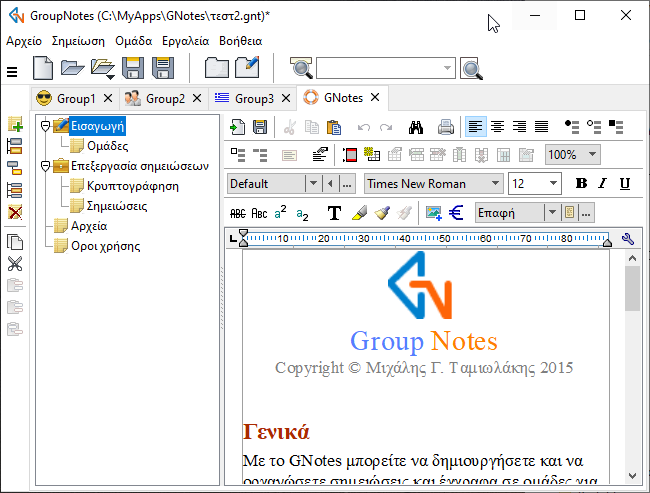Open dropdown arrow beside open folders icon
This screenshot has height=493, width=650.
[110, 77]
